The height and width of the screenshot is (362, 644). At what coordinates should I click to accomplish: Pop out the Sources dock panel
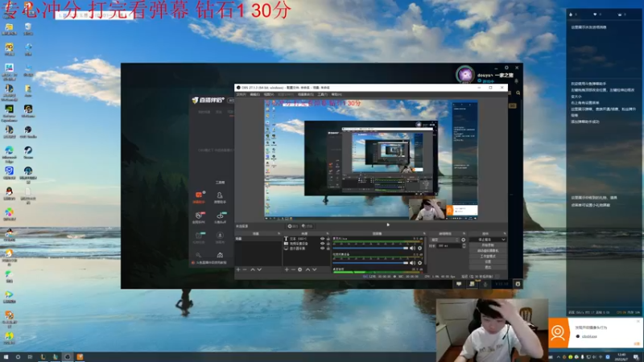tap(328, 233)
